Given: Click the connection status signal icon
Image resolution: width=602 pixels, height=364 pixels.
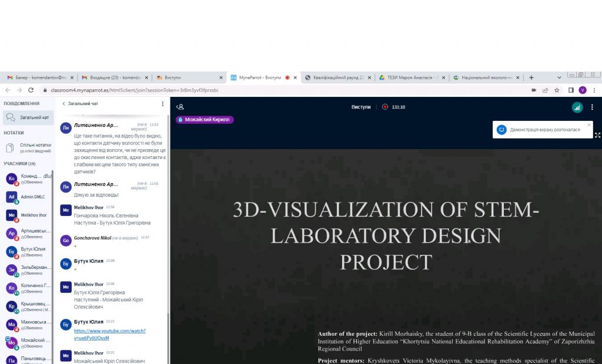Looking at the screenshot, I should 577,107.
